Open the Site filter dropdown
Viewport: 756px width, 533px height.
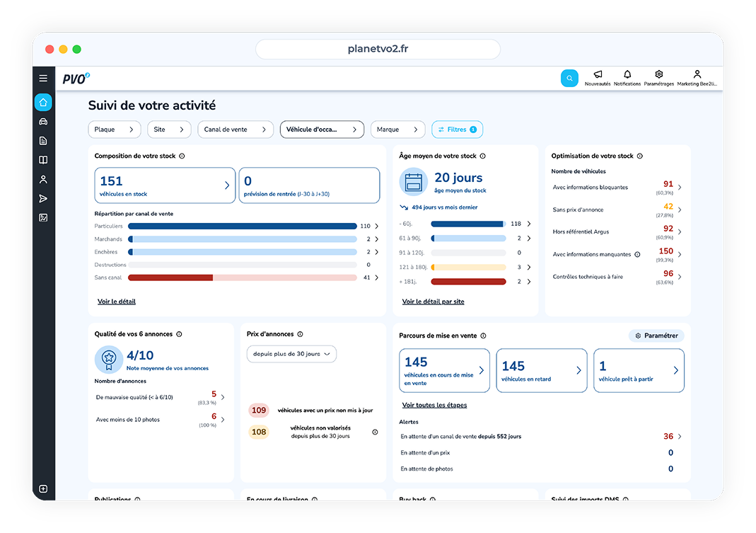tap(169, 130)
